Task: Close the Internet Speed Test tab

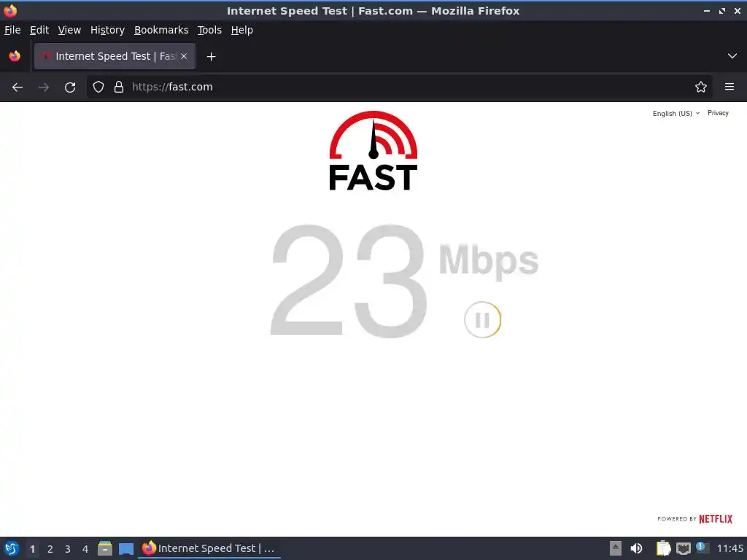Action: point(184,56)
